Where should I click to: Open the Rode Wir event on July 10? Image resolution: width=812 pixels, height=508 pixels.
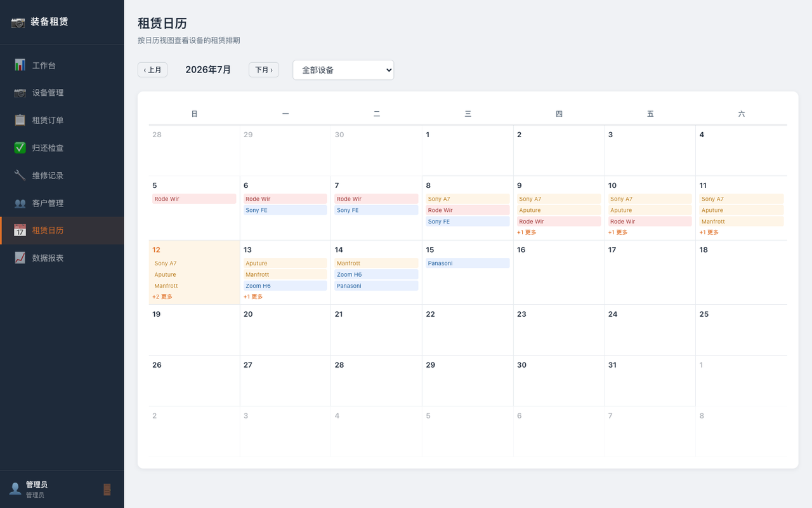click(x=650, y=222)
